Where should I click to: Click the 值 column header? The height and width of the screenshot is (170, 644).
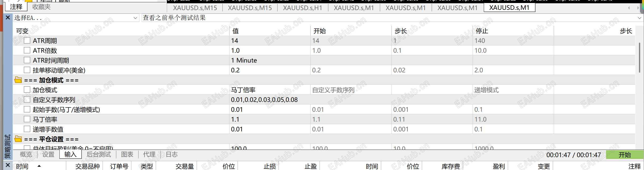270,31
